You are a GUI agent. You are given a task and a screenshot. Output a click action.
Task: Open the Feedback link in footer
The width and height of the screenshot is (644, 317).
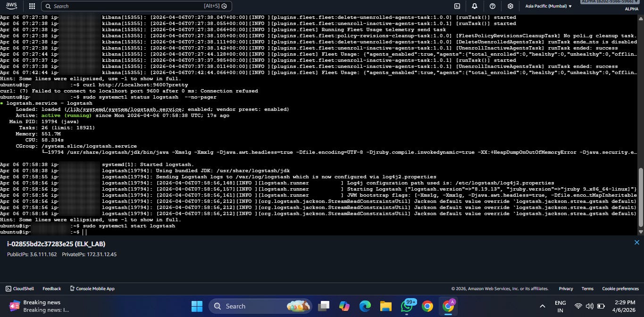point(52,289)
